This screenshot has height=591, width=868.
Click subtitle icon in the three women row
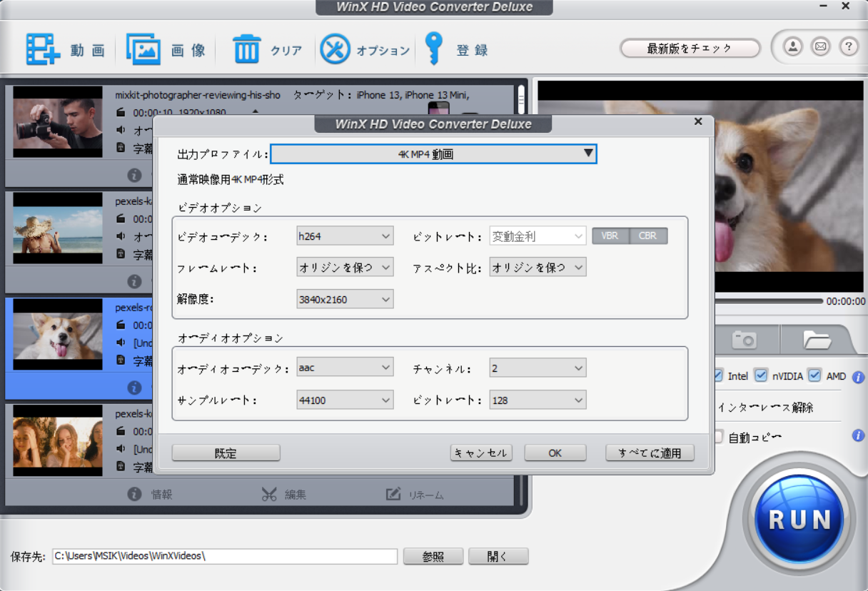pyautogui.click(x=121, y=467)
